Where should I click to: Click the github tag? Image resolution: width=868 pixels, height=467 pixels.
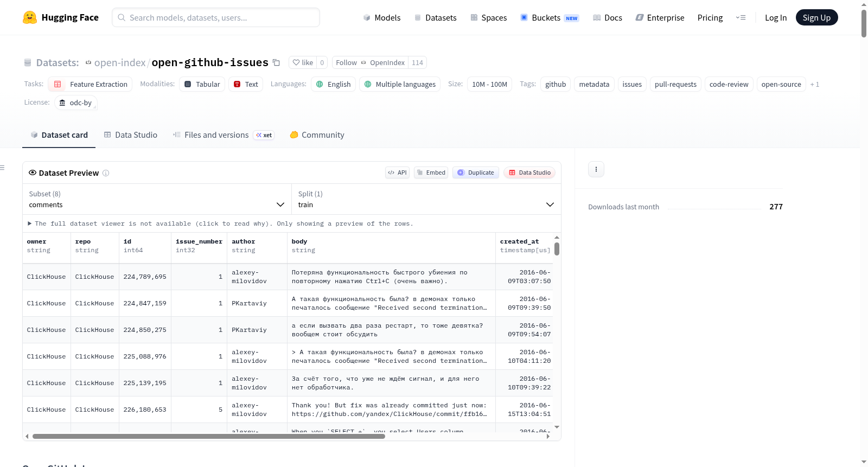(x=556, y=84)
